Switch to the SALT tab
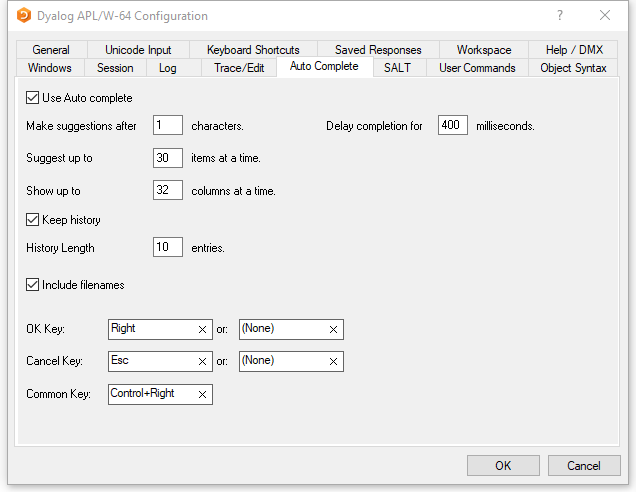Image resolution: width=636 pixels, height=492 pixels. click(398, 68)
